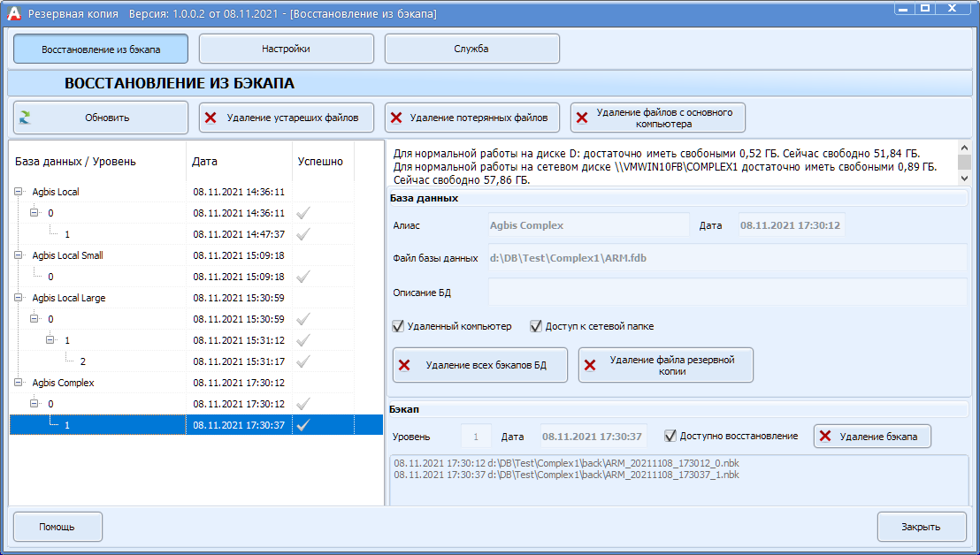Collapse the Agbis Local tree node
The height and width of the screenshot is (555, 980).
click(18, 192)
